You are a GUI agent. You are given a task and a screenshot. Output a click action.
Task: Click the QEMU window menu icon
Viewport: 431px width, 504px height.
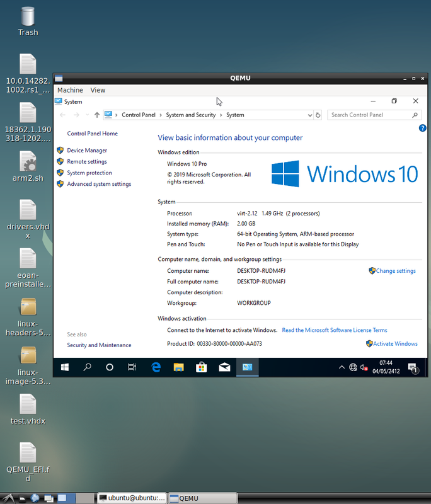pos(59,78)
